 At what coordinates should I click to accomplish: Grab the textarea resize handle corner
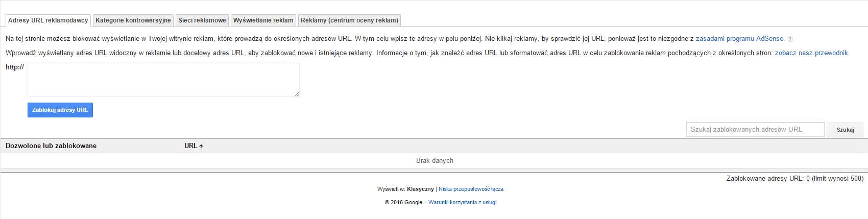click(x=297, y=94)
